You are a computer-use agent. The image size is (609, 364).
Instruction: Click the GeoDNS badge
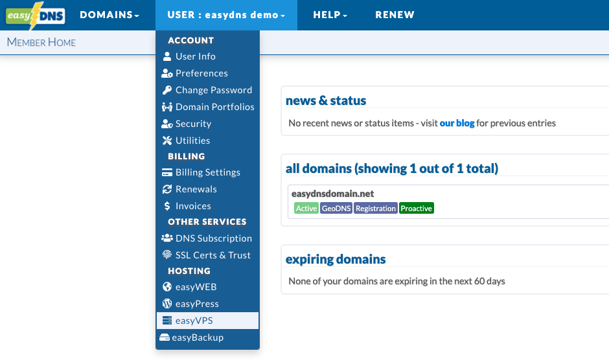click(336, 208)
